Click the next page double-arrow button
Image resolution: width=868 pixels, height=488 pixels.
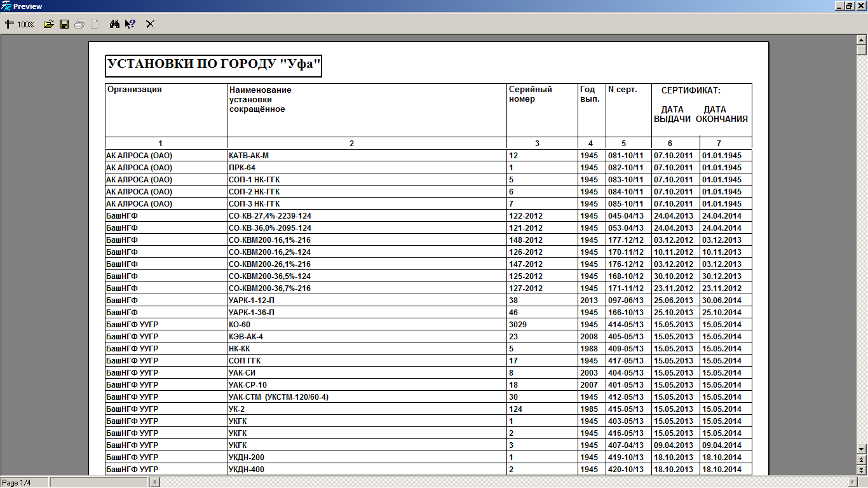(862, 470)
